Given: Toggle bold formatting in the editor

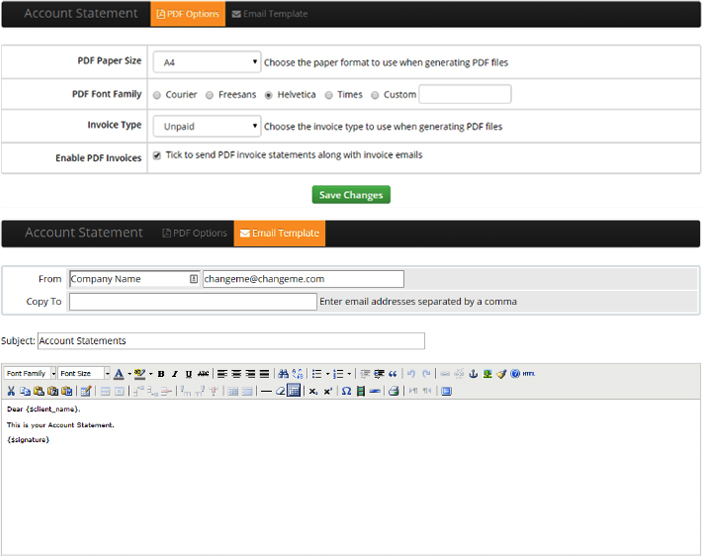Looking at the screenshot, I should click(x=161, y=373).
